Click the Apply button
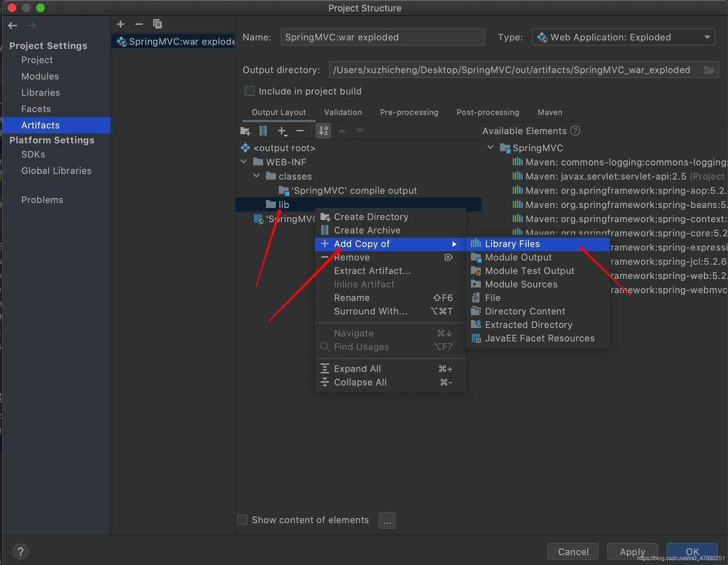This screenshot has width=728, height=565. point(632,551)
